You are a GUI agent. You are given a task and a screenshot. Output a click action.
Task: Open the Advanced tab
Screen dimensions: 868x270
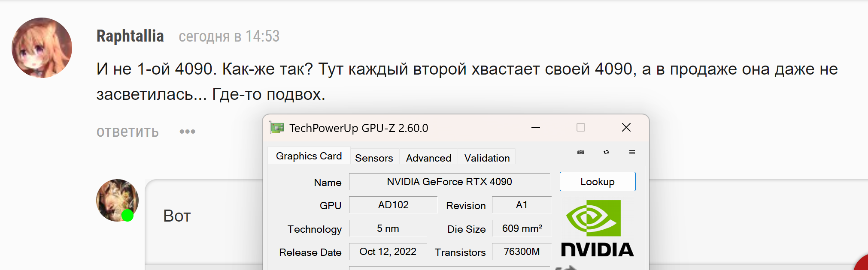[428, 158]
